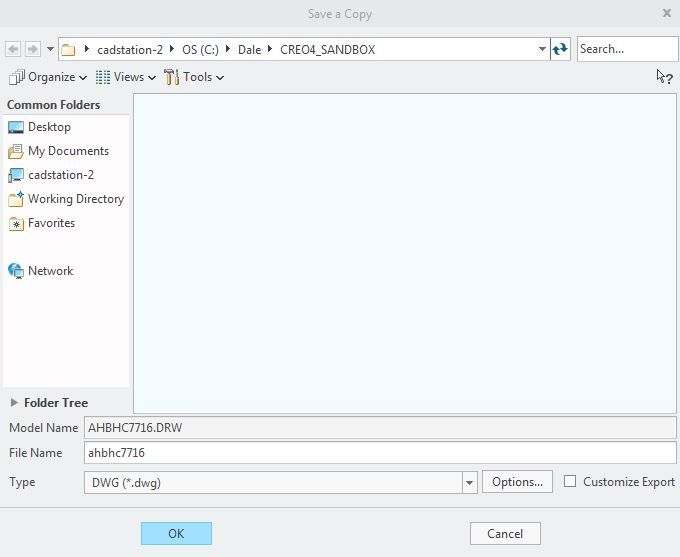Open the Organize menu
680x557 pixels.
48,77
